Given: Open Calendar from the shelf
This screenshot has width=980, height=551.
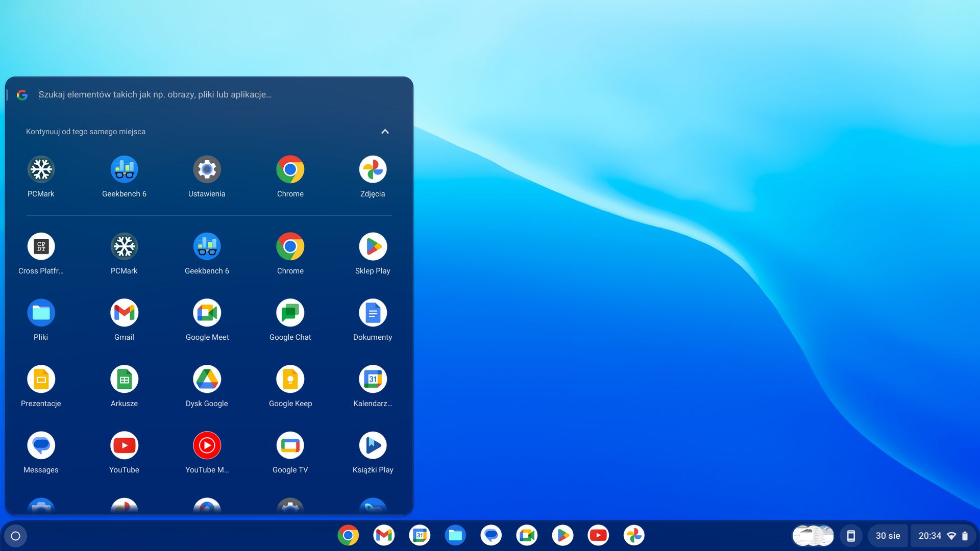Looking at the screenshot, I should pos(420,535).
